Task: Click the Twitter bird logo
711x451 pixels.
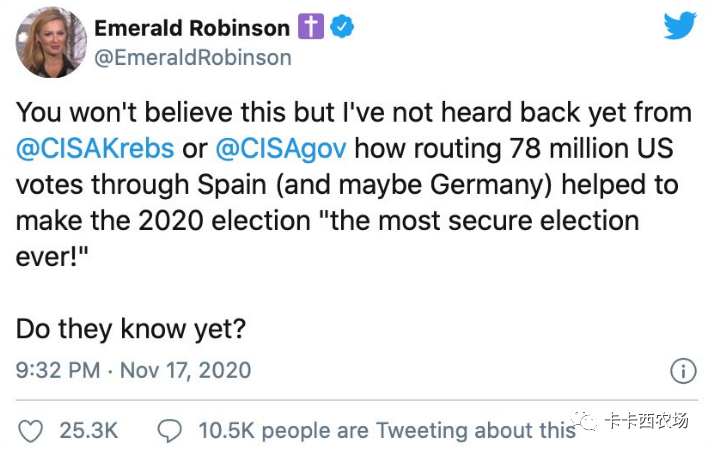Action: pos(680,27)
